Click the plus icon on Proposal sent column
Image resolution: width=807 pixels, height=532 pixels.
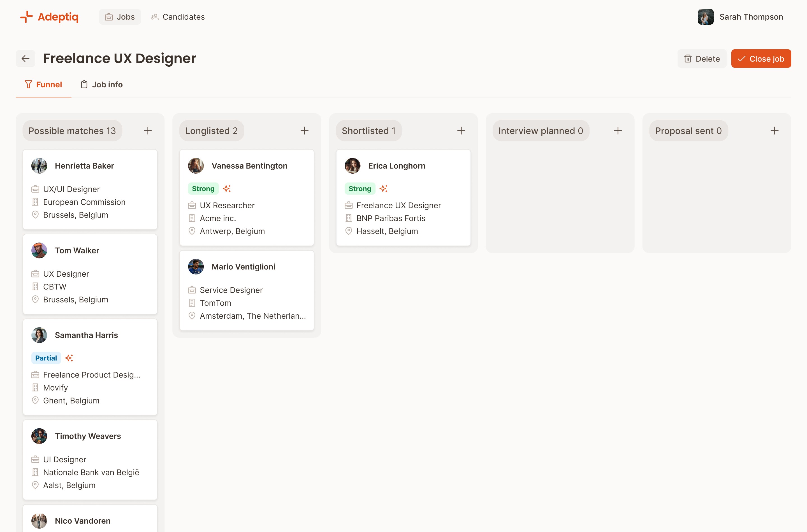click(x=775, y=130)
